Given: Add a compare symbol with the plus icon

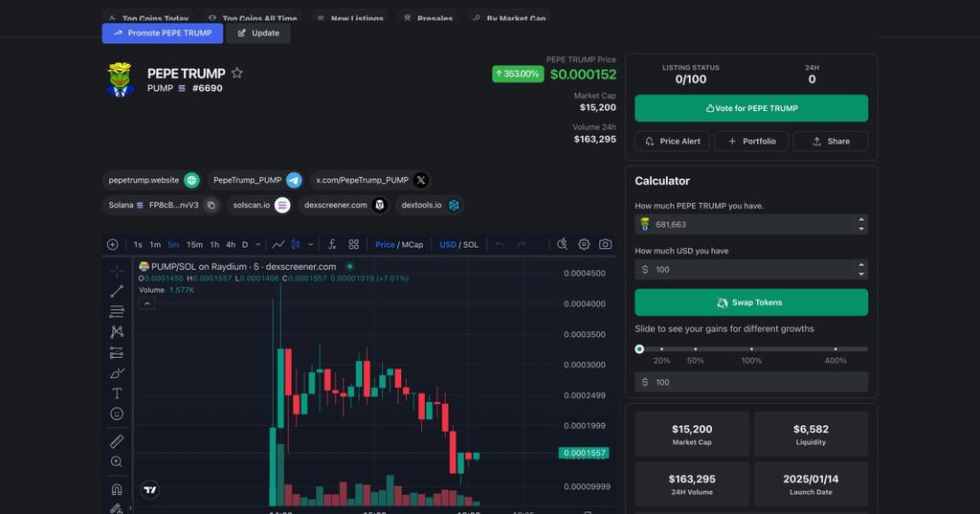Looking at the screenshot, I should 113,244.
